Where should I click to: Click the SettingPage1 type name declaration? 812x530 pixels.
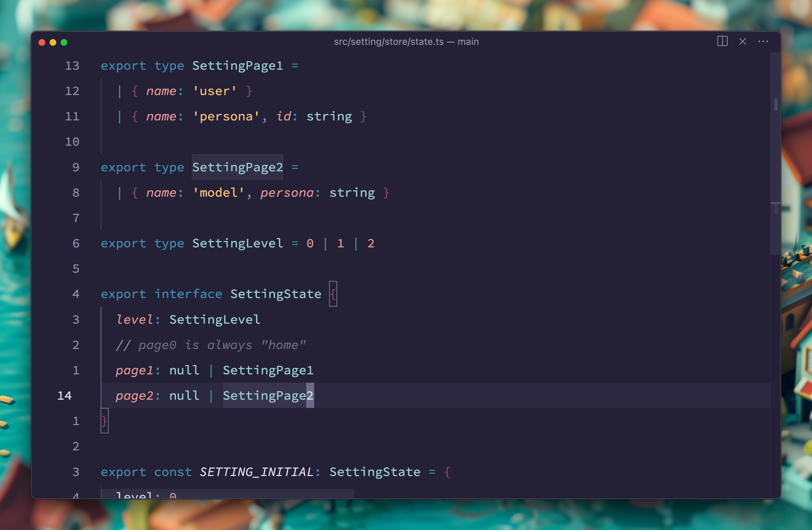click(238, 66)
